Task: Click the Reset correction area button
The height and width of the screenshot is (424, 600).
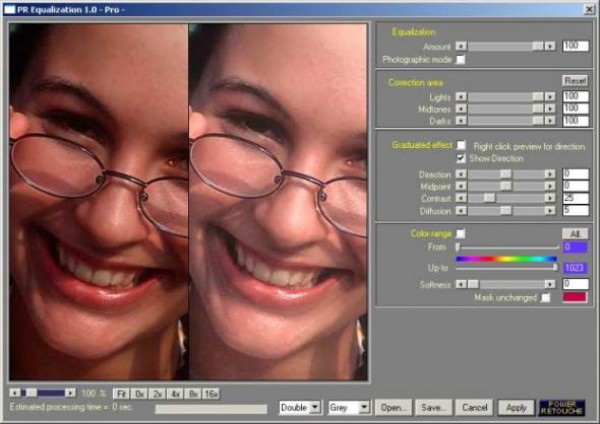Action: [574, 81]
